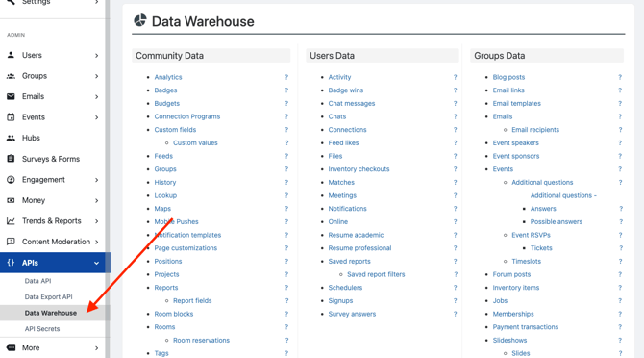Viewport: 644px width, 358px height.
Task: Open the Inventory checkouts link
Action: coord(359,169)
